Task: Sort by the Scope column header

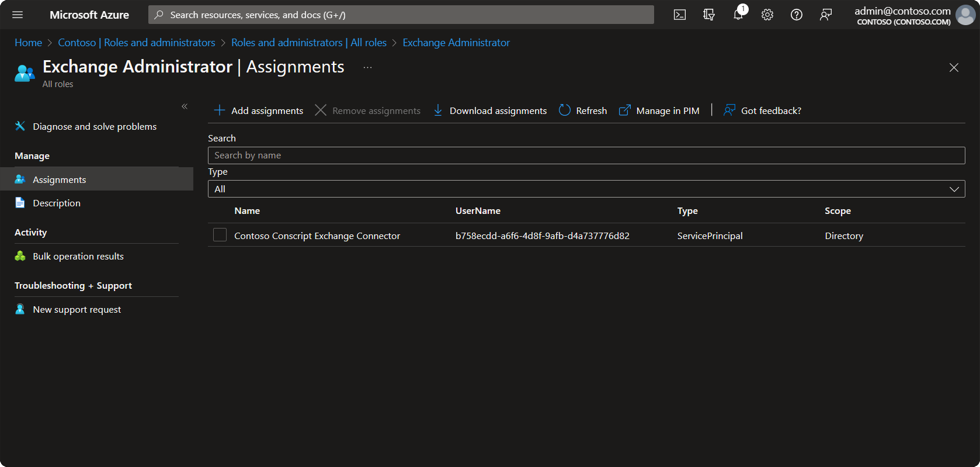Action: tap(837, 210)
